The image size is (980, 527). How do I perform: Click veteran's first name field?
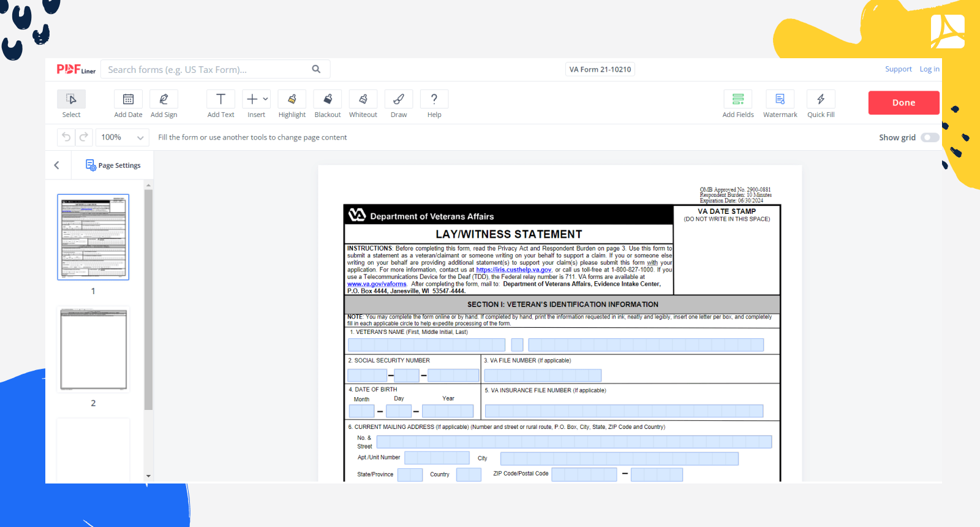point(427,345)
